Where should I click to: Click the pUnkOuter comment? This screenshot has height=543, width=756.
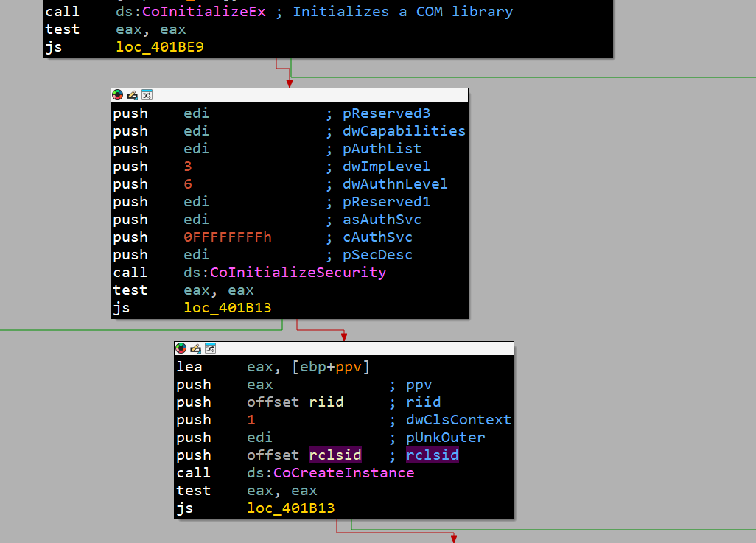446,438
